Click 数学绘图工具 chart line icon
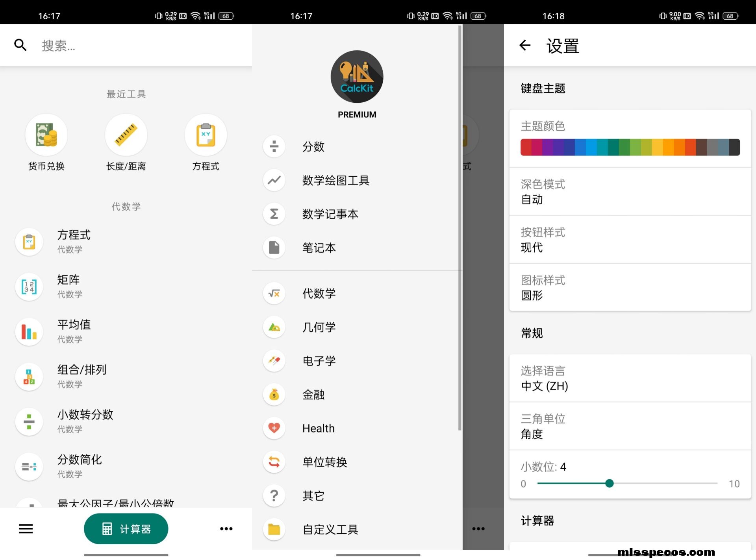This screenshot has width=756, height=560. (x=274, y=180)
